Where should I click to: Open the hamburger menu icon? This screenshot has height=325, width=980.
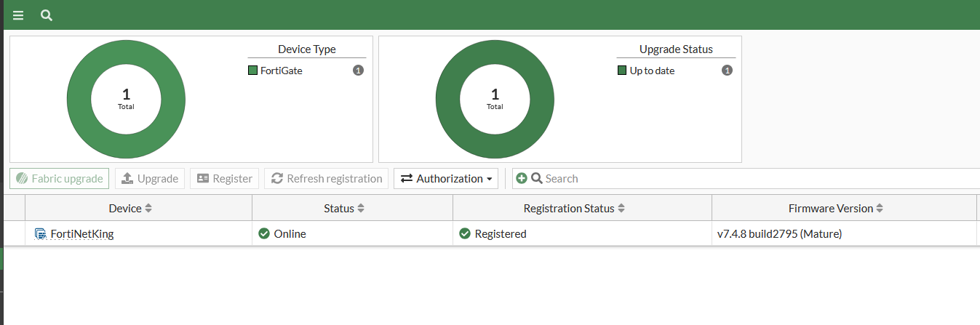18,15
